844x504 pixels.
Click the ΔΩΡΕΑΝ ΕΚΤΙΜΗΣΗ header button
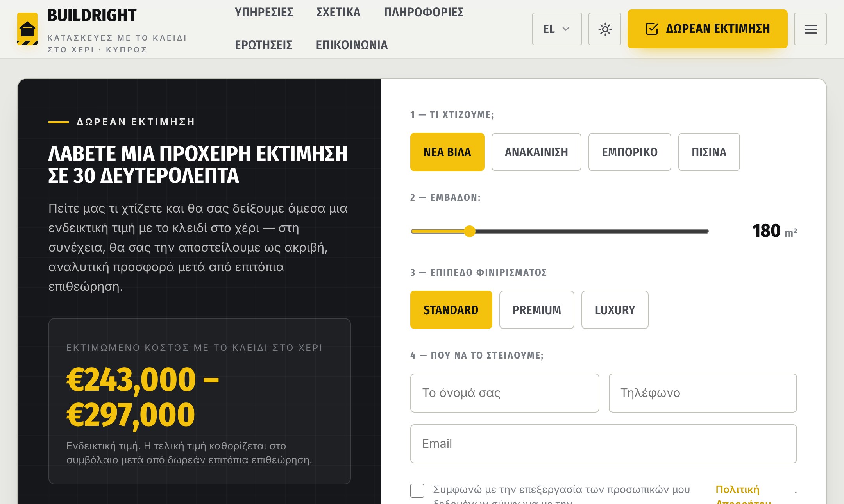[x=707, y=29]
